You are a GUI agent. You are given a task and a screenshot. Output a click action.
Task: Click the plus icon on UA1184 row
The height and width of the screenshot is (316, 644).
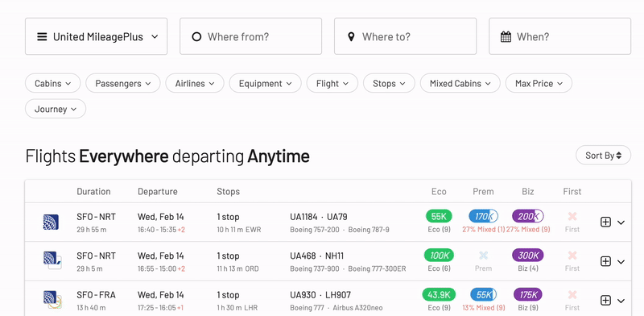pyautogui.click(x=606, y=222)
